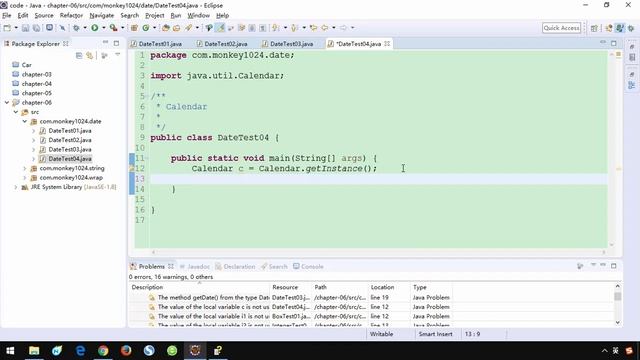Toggle Link with Editor in Package Explorer

point(89,56)
